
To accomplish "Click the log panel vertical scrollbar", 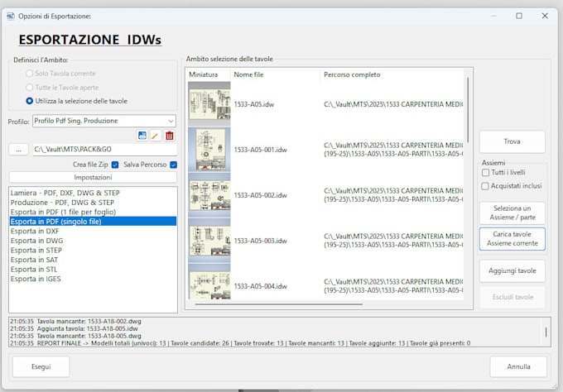I will (x=546, y=332).
